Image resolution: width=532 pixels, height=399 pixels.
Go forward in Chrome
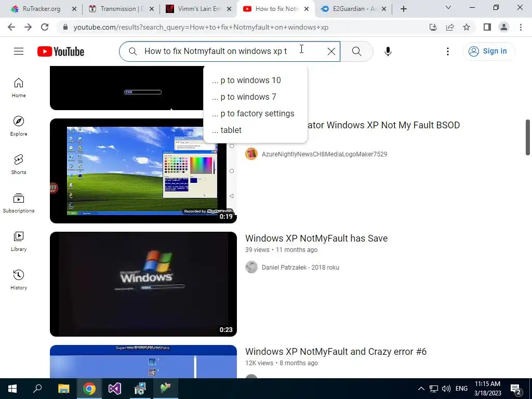click(x=28, y=27)
